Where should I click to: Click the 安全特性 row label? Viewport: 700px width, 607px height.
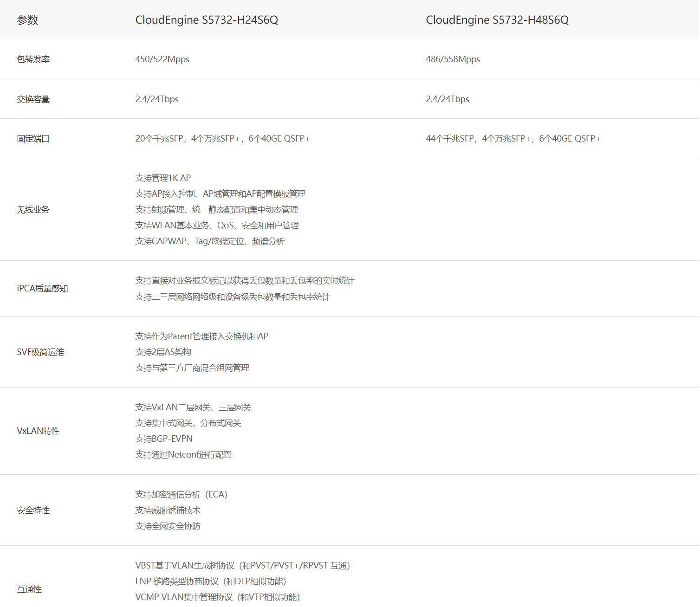33,510
